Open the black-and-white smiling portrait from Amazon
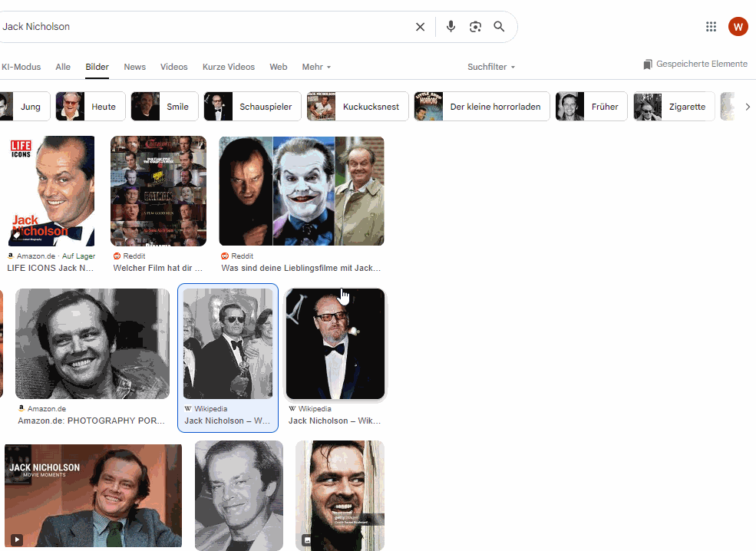 92,344
